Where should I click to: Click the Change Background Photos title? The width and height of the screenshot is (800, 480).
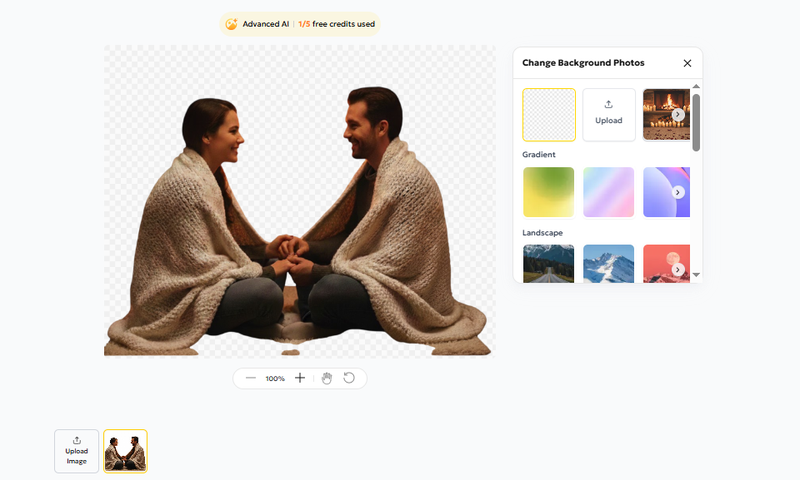(x=583, y=63)
